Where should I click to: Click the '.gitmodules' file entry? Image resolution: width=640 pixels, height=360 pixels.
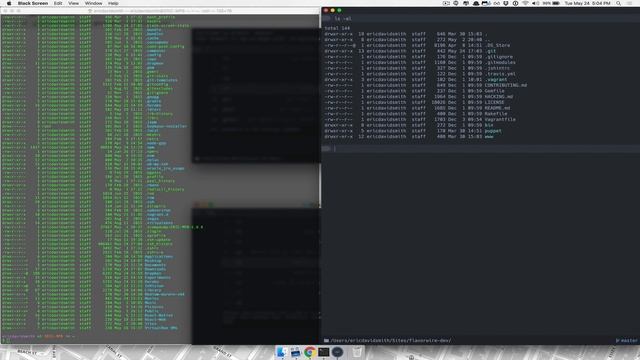pos(500,62)
